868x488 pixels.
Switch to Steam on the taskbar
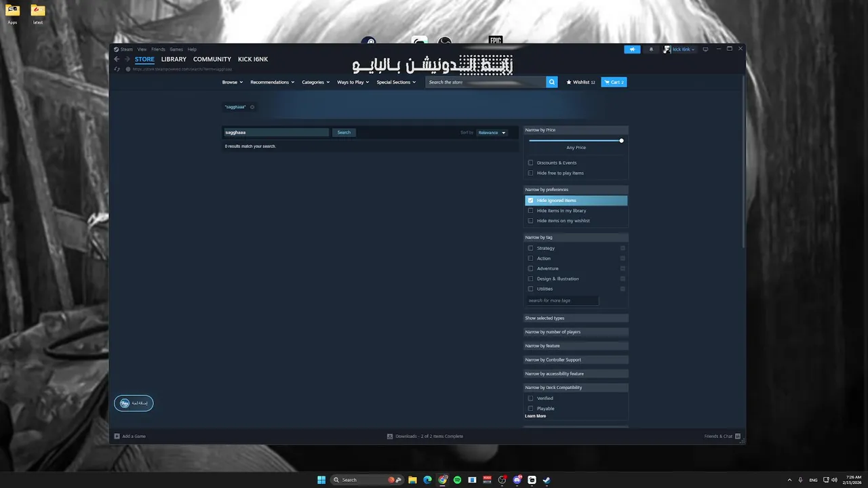547,480
